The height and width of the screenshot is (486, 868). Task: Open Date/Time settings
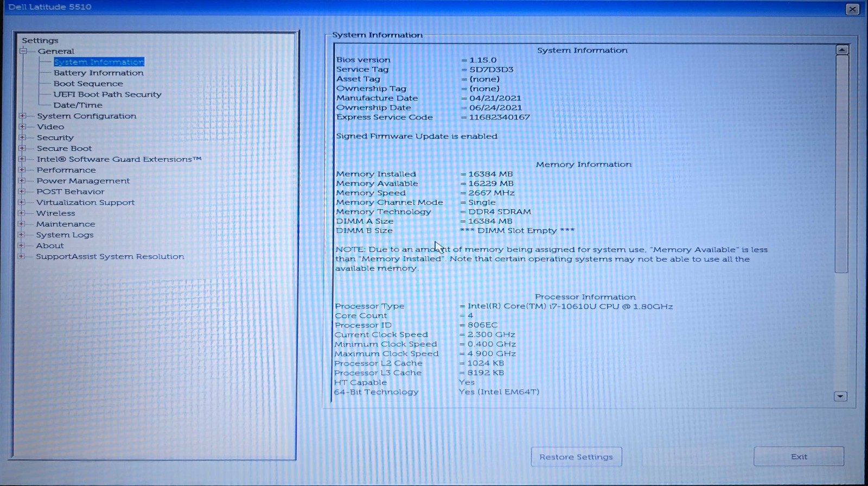[x=78, y=105]
